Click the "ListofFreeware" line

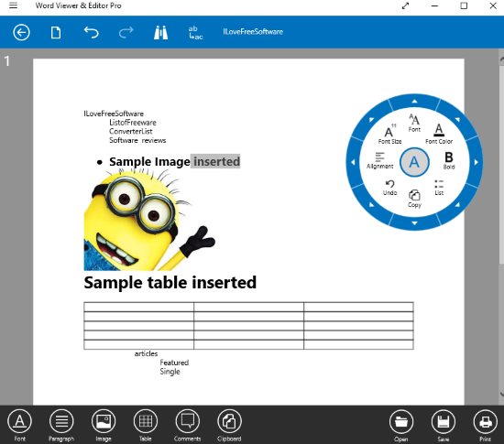pos(133,123)
